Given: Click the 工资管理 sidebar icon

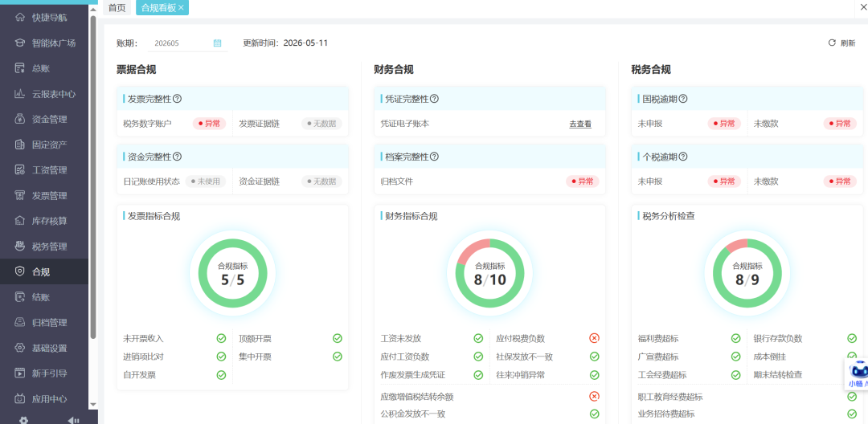Looking at the screenshot, I should click(20, 170).
